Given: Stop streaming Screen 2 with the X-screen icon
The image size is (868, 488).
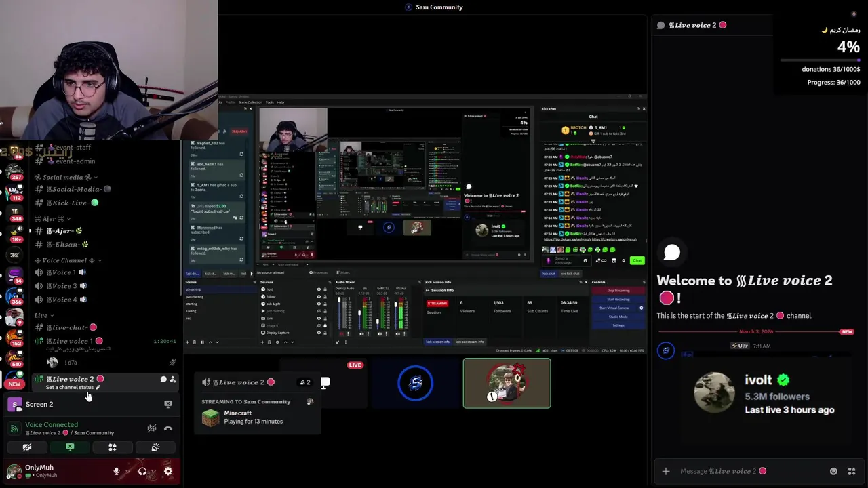Looking at the screenshot, I should pos(168,404).
